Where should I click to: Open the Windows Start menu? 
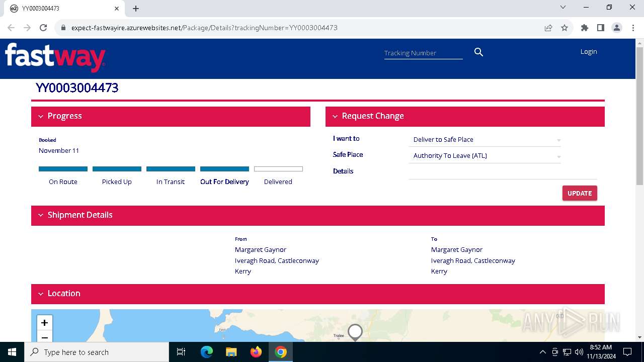click(x=12, y=352)
